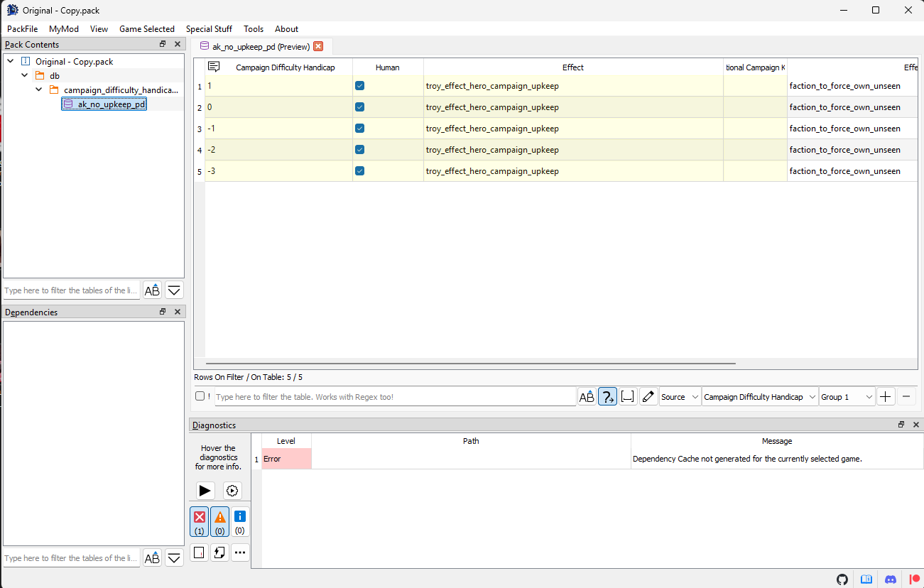Viewport: 924px width, 588px height.
Task: Open the Game Selected menu
Action: coord(147,29)
